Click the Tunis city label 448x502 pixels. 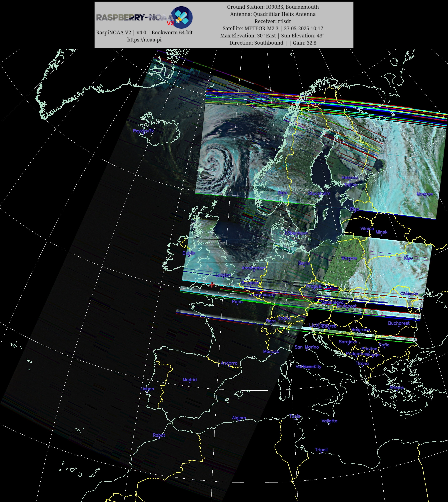tap(295, 416)
